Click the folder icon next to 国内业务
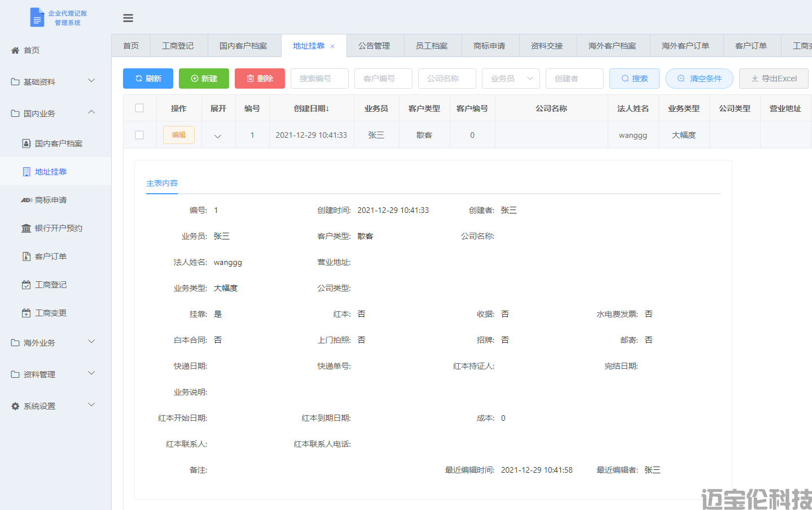The height and width of the screenshot is (510, 812). (15, 114)
